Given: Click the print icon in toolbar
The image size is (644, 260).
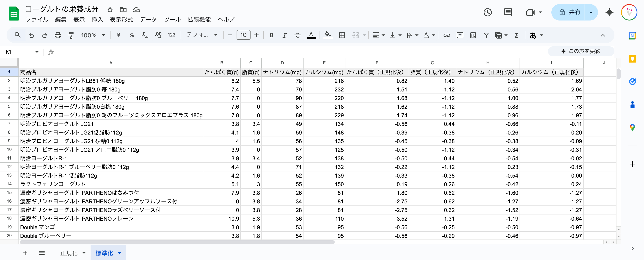Looking at the screenshot, I should click(x=58, y=35).
